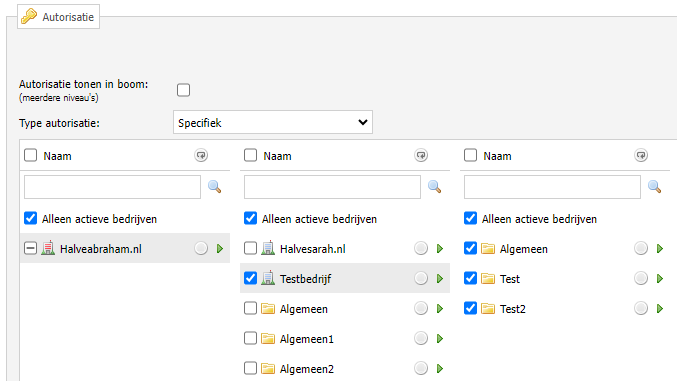Select the Halvesarah.nl row text
The height and width of the screenshot is (381, 677).
tap(313, 249)
